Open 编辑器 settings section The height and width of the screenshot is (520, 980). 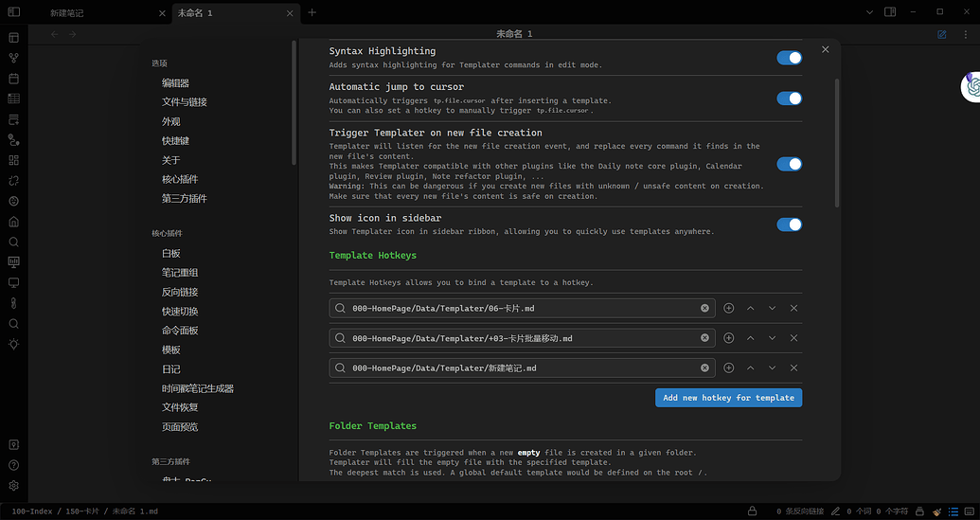coord(175,83)
